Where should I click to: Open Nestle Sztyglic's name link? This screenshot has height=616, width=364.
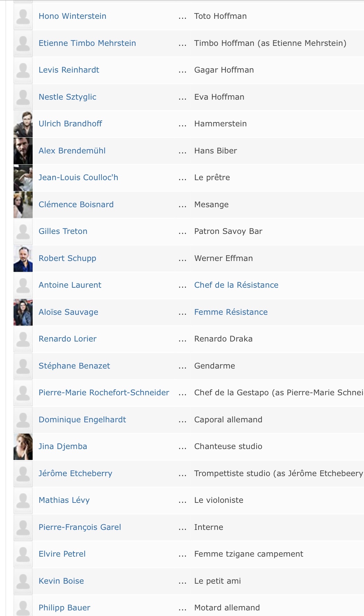[67, 97]
